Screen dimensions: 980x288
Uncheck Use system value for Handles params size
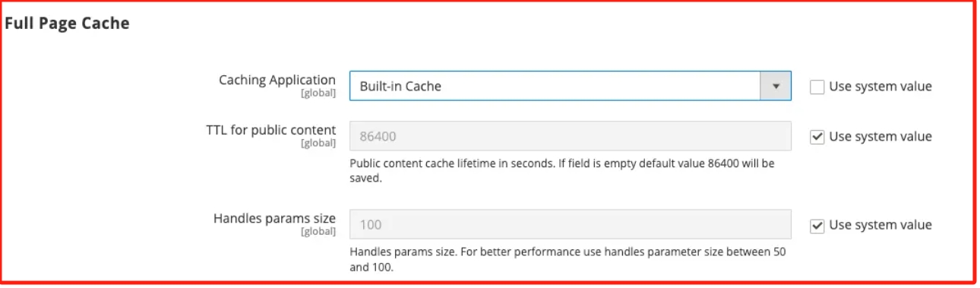817,225
